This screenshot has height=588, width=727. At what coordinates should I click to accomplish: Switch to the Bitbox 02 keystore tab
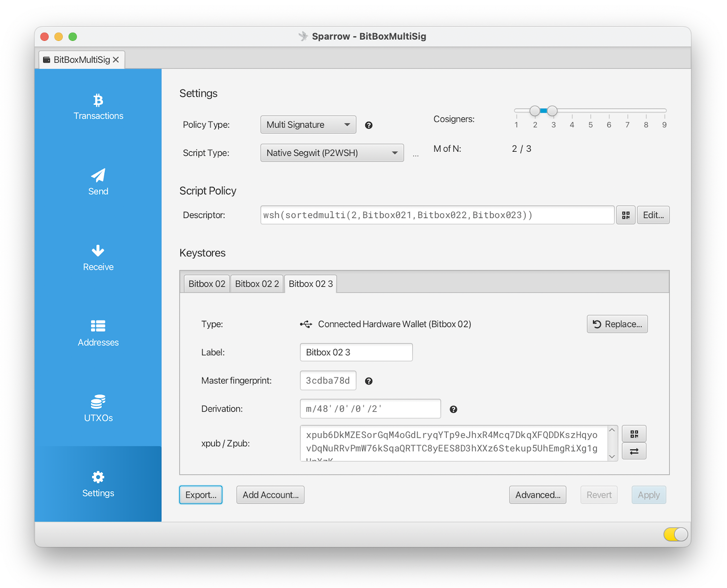[207, 284]
